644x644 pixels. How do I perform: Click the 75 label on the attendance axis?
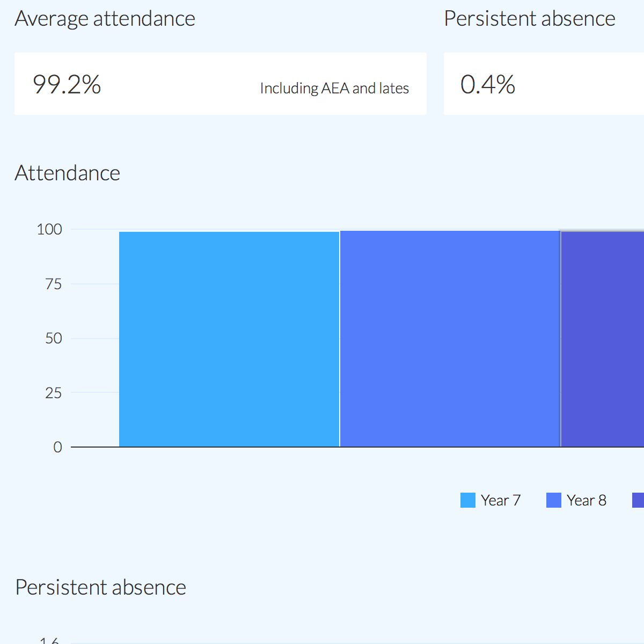(54, 284)
